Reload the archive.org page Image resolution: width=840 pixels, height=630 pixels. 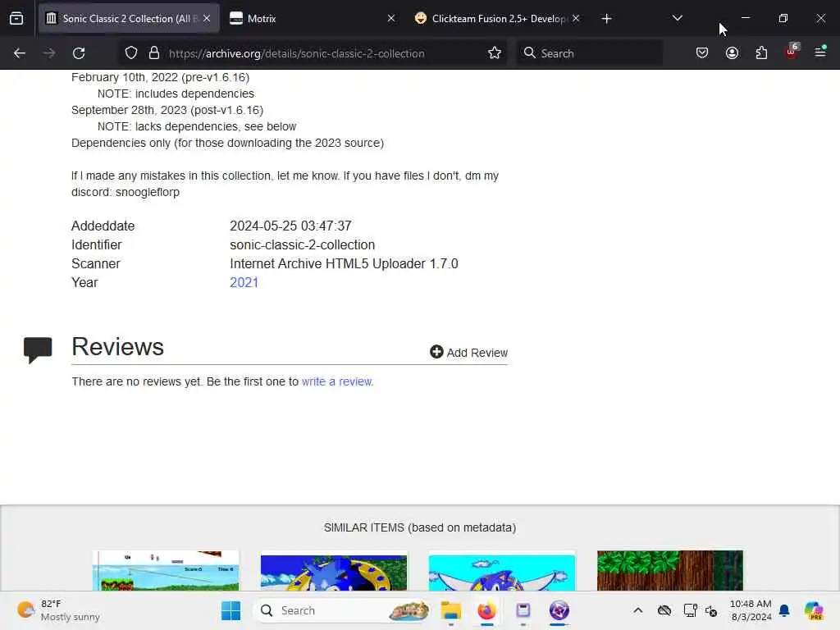coord(79,53)
